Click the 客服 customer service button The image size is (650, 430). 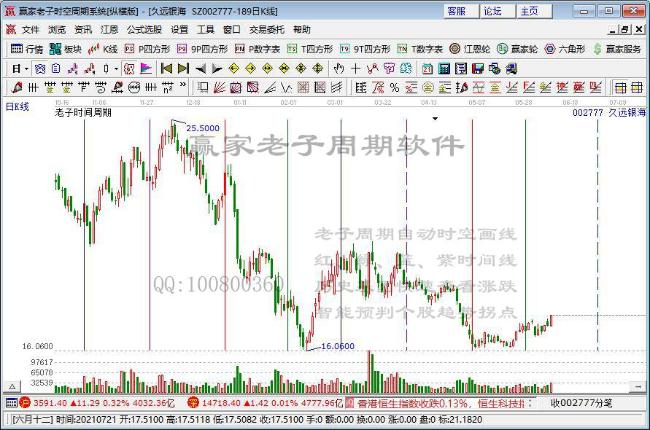(461, 11)
